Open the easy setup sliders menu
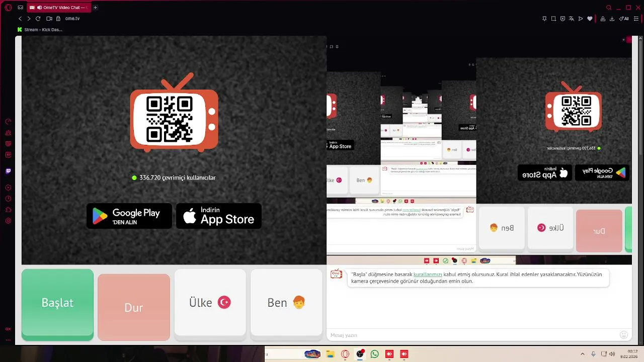644x362 pixels. click(x=636, y=19)
